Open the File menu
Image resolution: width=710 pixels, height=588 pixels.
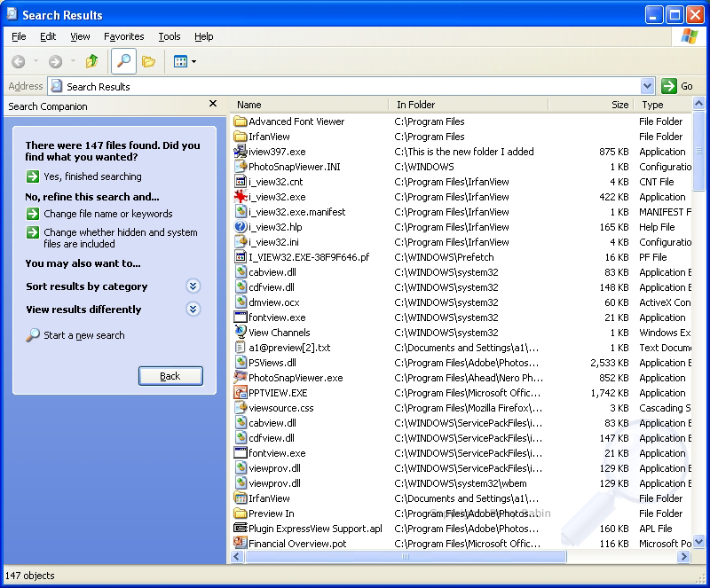click(x=19, y=36)
